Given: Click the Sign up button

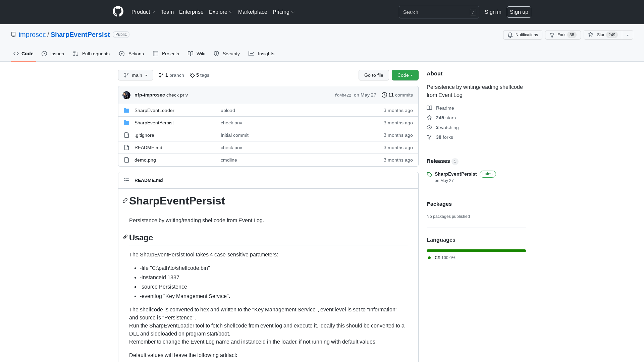Looking at the screenshot, I should point(519,12).
